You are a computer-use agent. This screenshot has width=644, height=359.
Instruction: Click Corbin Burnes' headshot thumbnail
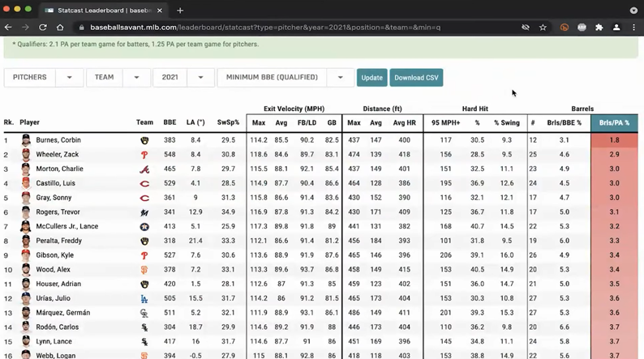pyautogui.click(x=26, y=140)
